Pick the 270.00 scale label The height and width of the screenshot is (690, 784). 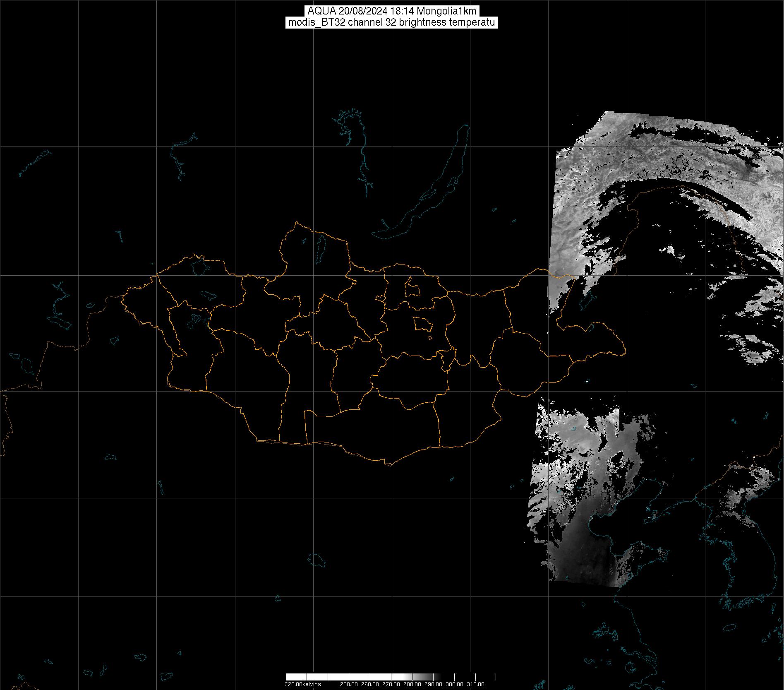point(391,684)
